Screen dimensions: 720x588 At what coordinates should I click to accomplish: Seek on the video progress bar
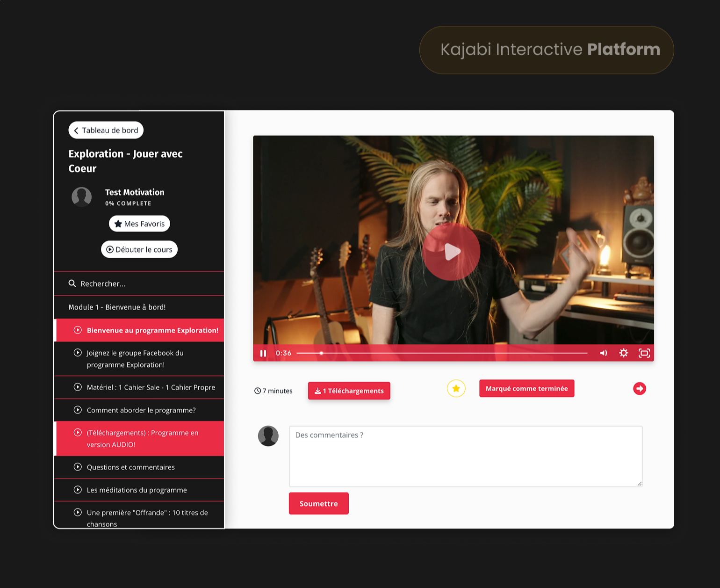click(x=442, y=353)
